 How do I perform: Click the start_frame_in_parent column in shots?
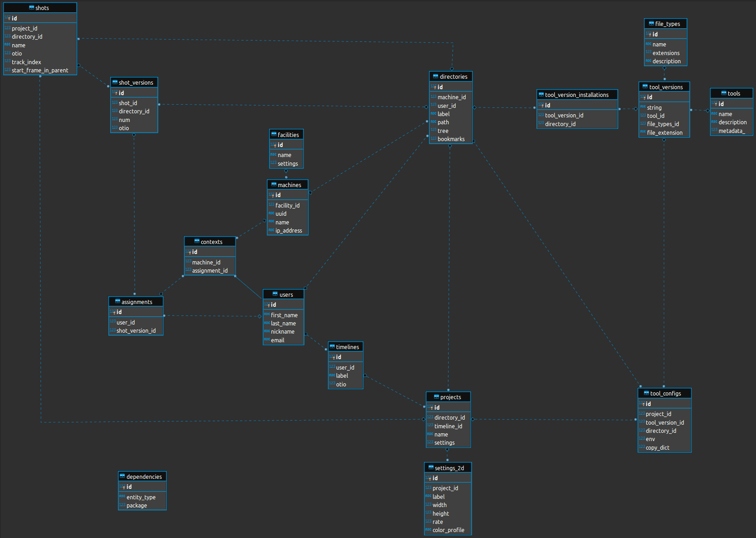tap(40, 71)
